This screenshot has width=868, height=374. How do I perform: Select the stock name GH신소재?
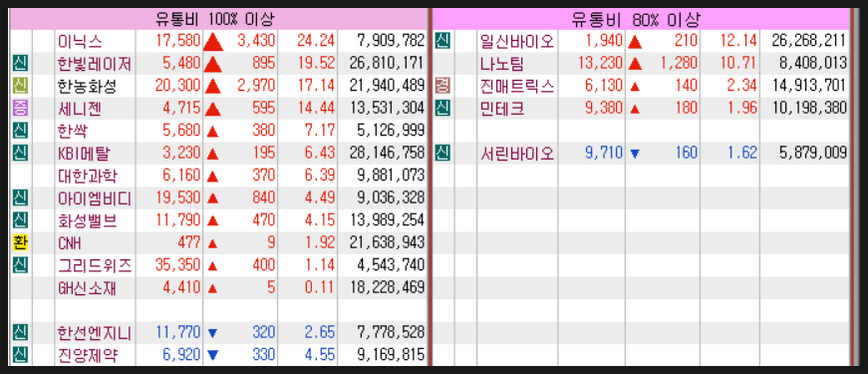click(x=87, y=288)
